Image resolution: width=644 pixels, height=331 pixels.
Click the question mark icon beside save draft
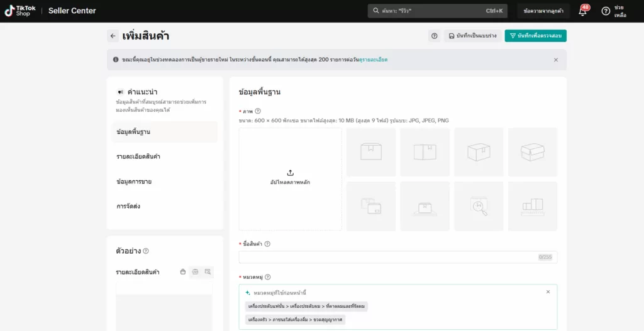click(434, 36)
